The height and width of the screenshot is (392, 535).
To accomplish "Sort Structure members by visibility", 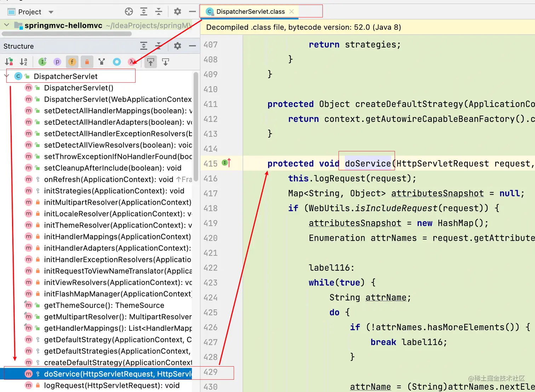I will (9, 62).
